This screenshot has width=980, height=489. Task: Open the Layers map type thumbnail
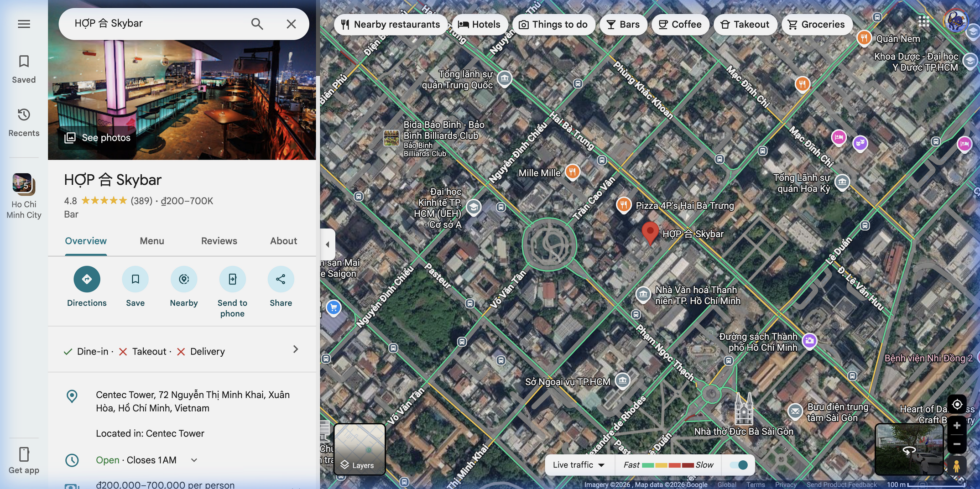[360, 449]
